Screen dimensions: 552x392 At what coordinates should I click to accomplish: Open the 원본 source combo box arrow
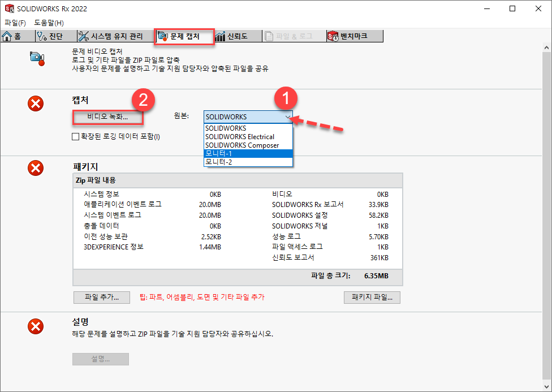(288, 117)
